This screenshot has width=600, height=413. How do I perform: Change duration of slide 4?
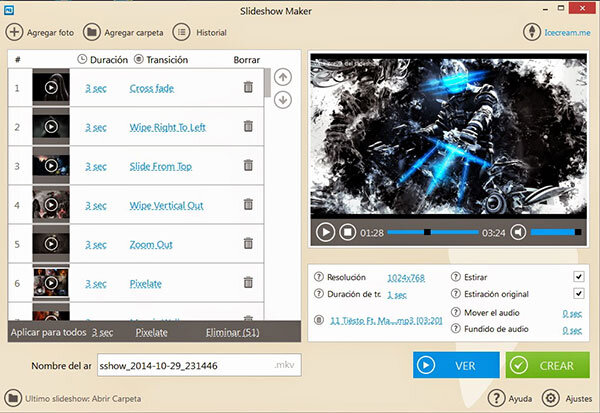coord(96,206)
